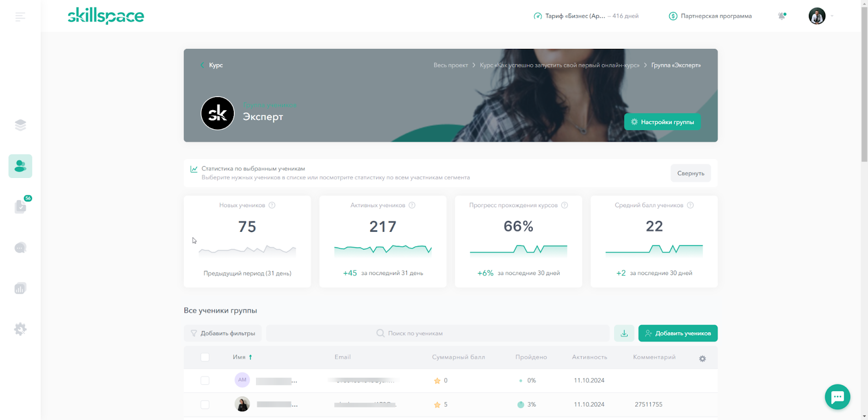Show help for 'Новых учеников'
868x420 pixels.
pyautogui.click(x=272, y=205)
